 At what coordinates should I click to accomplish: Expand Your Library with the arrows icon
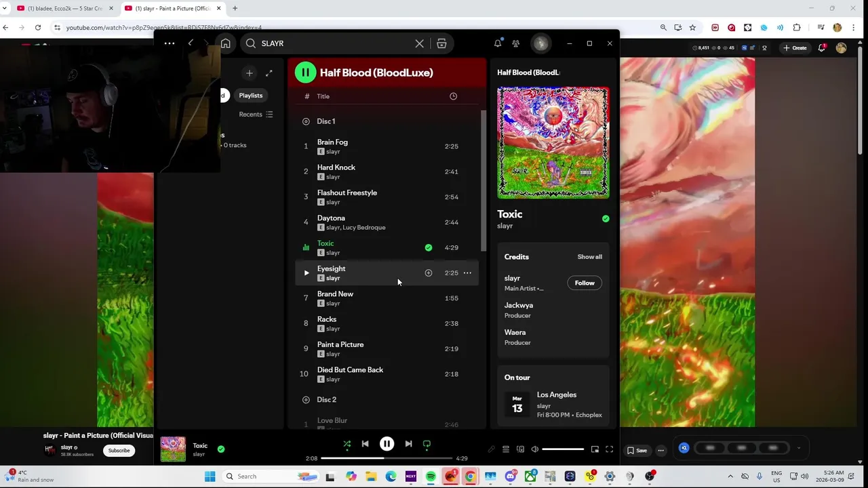click(269, 73)
